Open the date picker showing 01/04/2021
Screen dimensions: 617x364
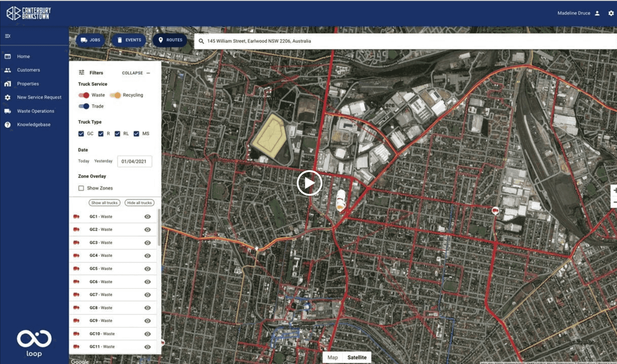[x=135, y=161]
